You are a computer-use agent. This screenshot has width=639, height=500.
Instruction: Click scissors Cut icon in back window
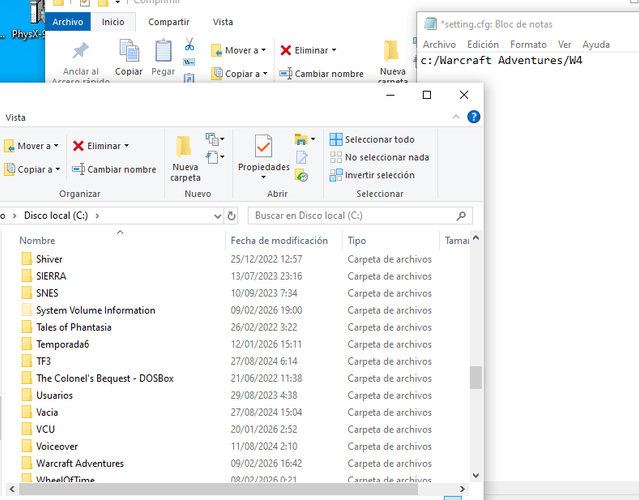point(189,44)
